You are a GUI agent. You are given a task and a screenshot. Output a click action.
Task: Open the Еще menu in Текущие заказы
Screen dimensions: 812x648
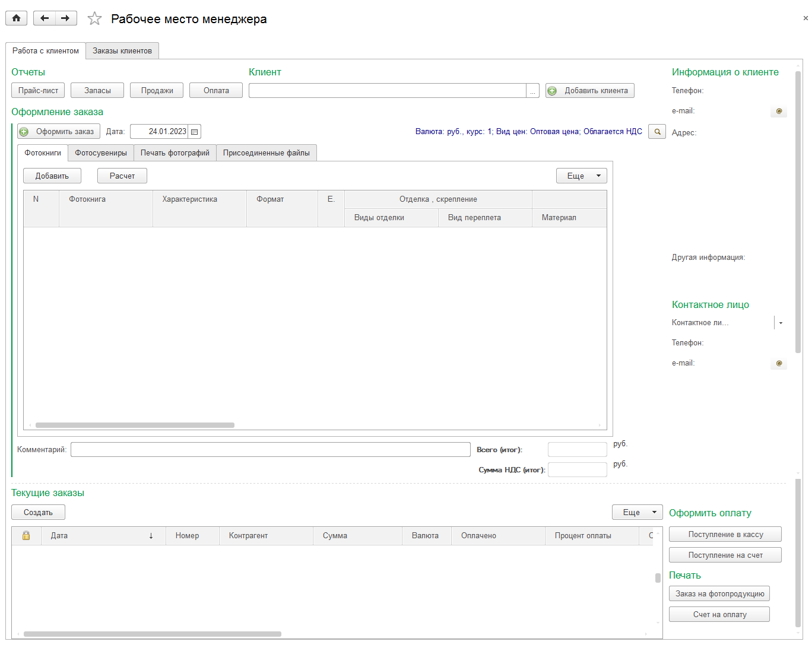tap(637, 512)
